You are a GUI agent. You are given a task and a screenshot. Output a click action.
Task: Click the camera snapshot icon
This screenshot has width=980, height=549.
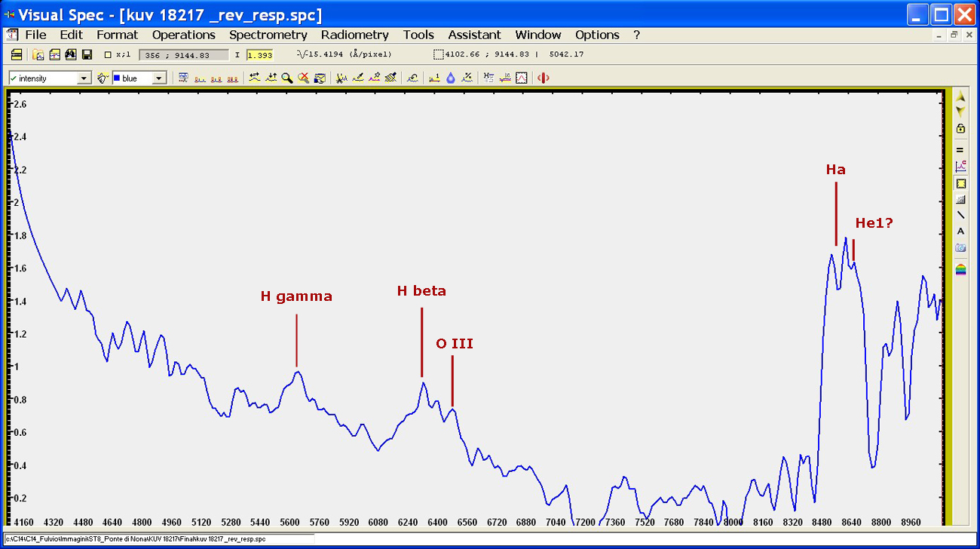pyautogui.click(x=960, y=248)
